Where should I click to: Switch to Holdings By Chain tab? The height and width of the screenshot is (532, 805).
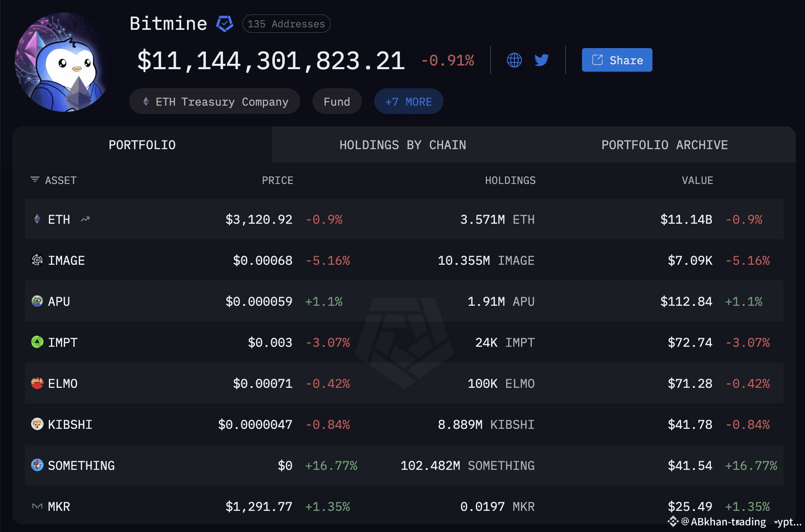tap(402, 145)
